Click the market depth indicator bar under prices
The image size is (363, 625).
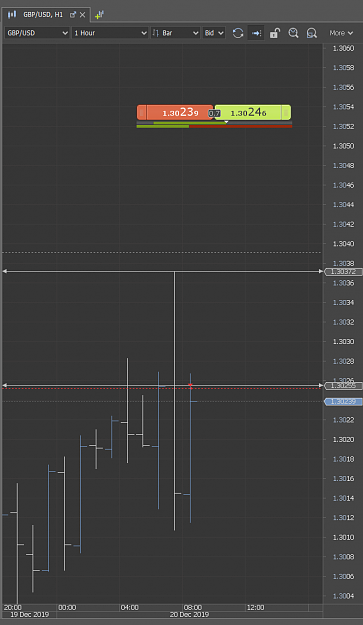(x=214, y=124)
